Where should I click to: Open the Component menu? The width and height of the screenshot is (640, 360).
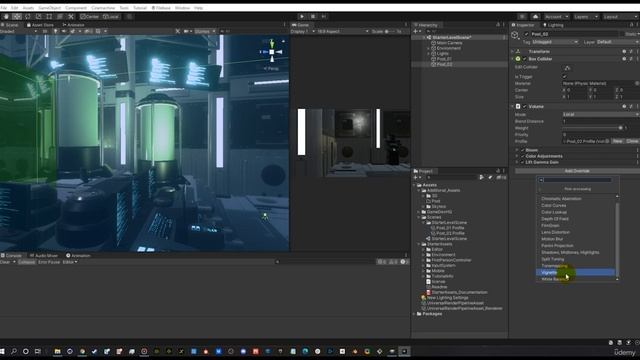click(x=76, y=8)
